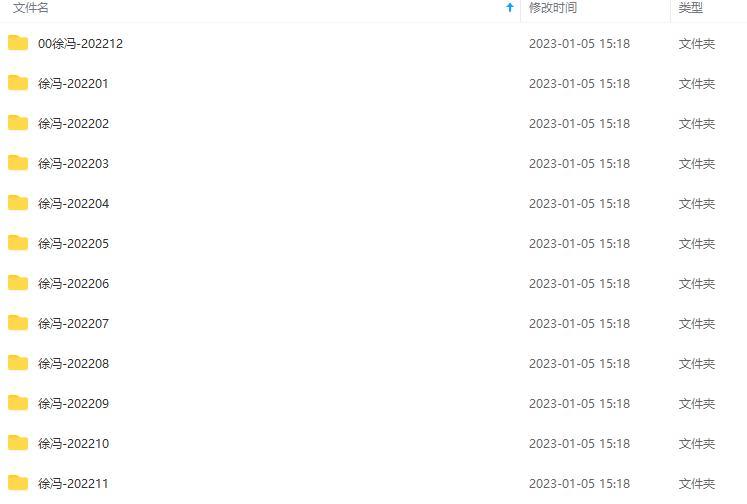
Task: Open folder named 徐冯-202206
Action: click(73, 284)
